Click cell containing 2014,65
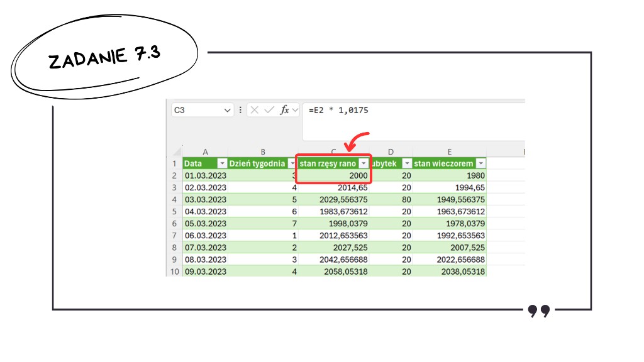Screen dimensions: 644x362 click(333, 187)
